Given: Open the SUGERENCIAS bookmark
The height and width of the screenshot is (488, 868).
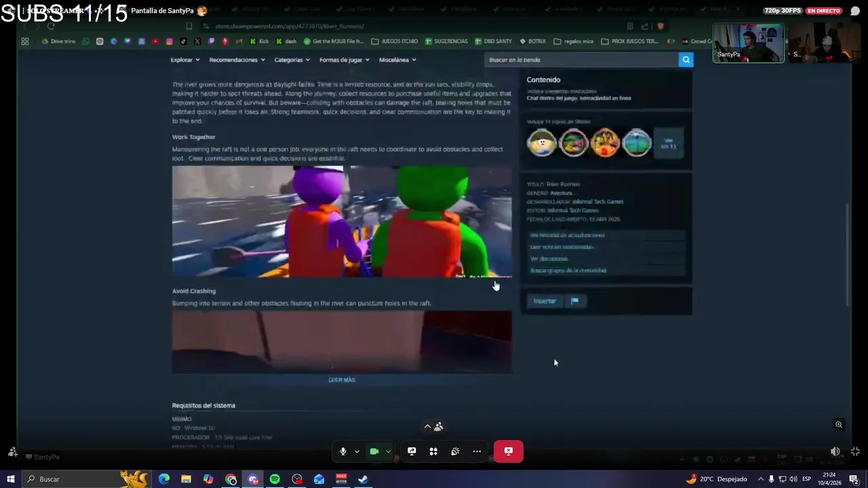Looking at the screenshot, I should (x=446, y=41).
